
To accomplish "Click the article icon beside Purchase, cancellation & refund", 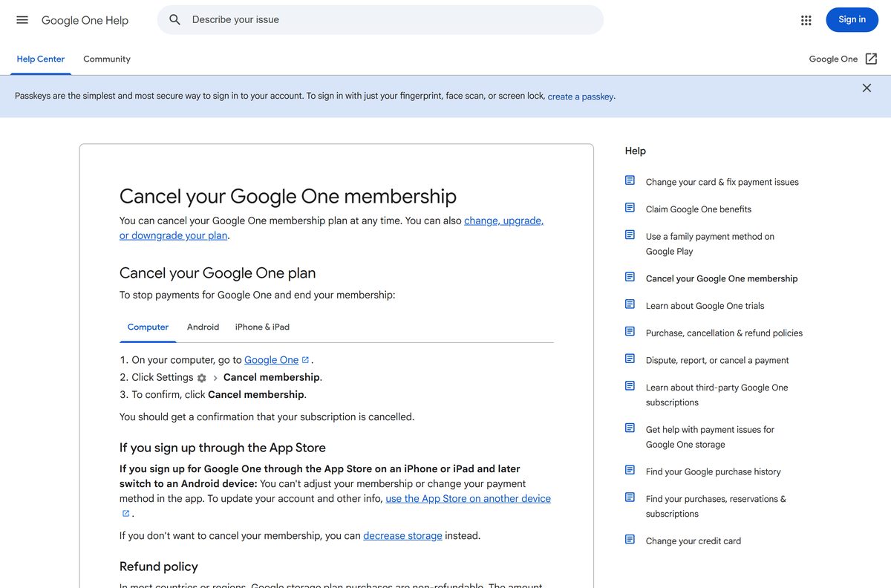I will [x=630, y=331].
